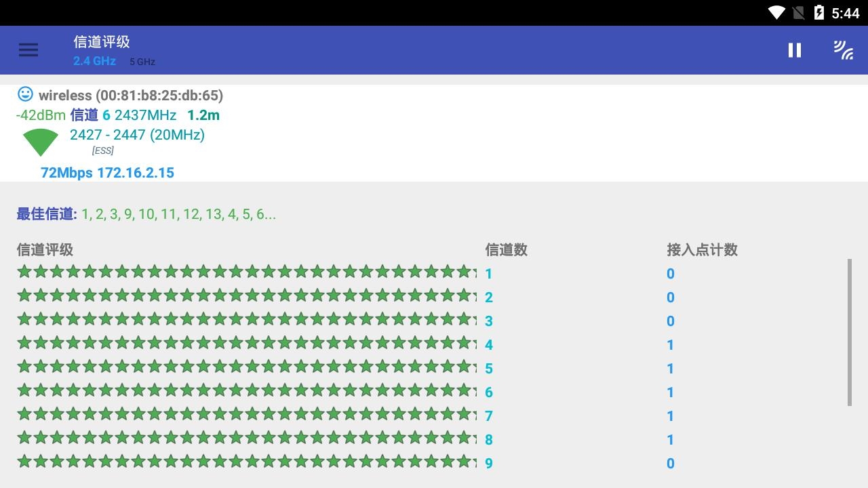This screenshot has width=868, height=488.
Task: Tap the 72Mbps link speed text
Action: tap(66, 173)
